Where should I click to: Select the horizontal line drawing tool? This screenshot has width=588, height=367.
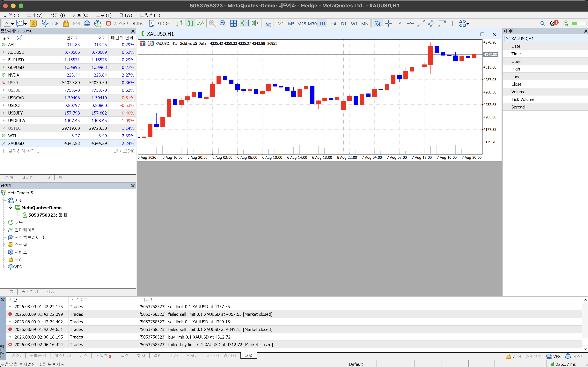410,24
